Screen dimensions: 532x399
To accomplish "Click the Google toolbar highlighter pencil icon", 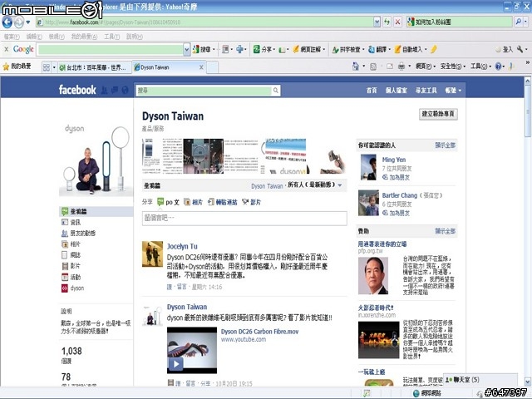I will [x=433, y=50].
